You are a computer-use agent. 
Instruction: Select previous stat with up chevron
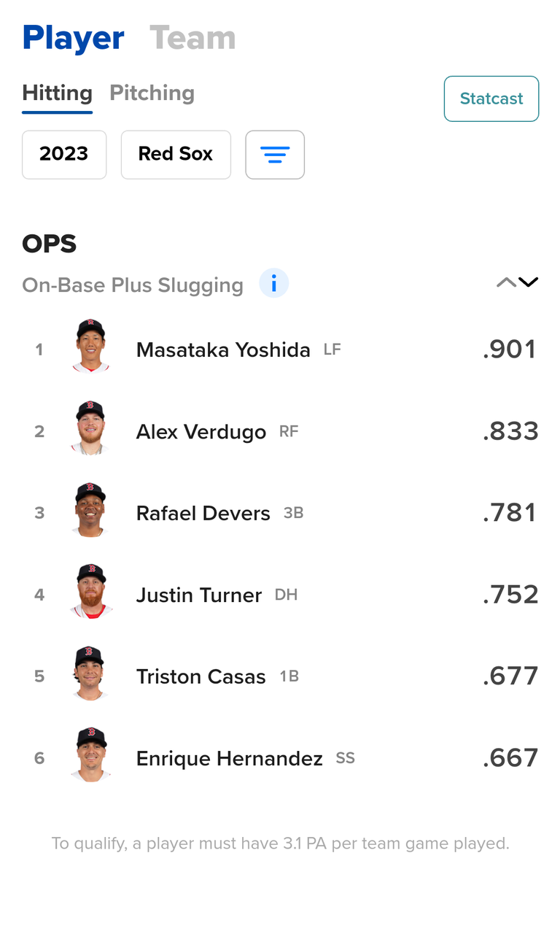505,282
